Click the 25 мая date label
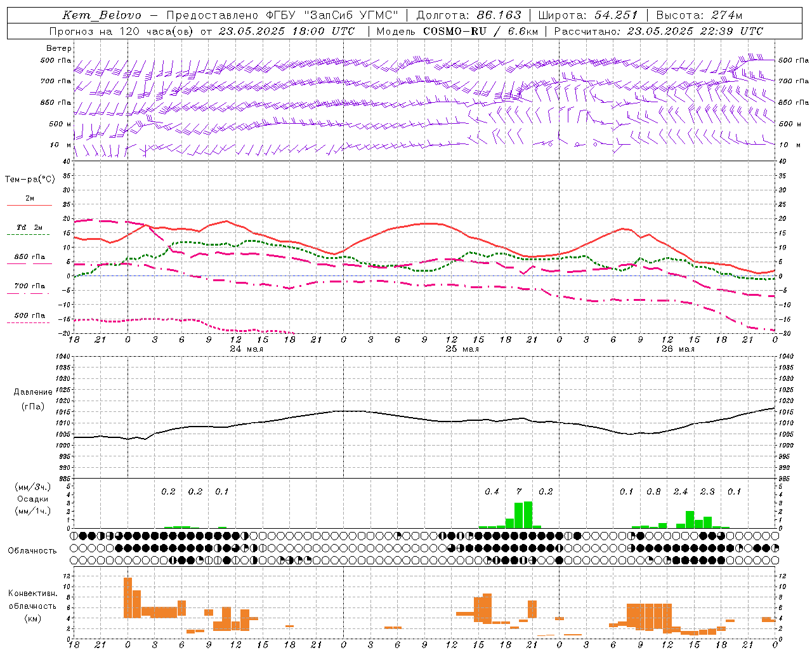812x650 pixels. [x=462, y=349]
